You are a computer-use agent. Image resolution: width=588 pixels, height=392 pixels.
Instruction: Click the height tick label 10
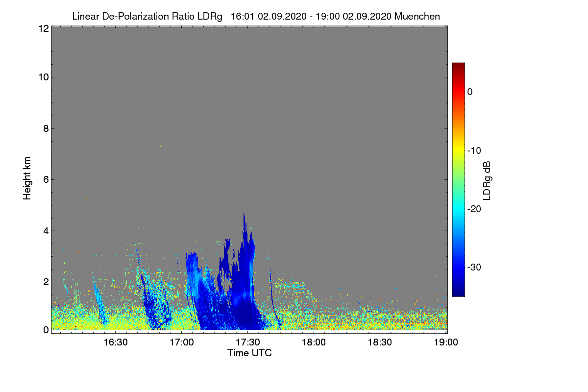(43, 77)
